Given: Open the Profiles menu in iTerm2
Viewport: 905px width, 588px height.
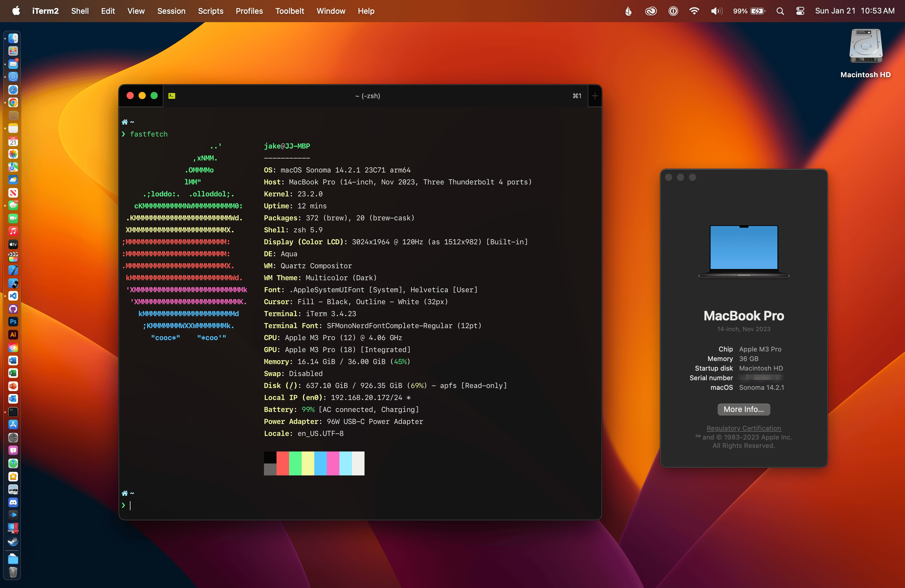Looking at the screenshot, I should pos(249,11).
